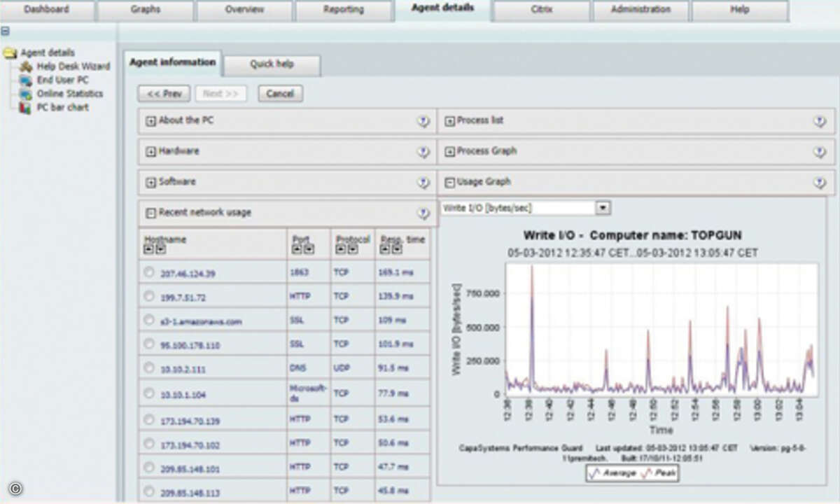Select the Agent information tab
This screenshot has height=504, width=840.
[x=172, y=62]
